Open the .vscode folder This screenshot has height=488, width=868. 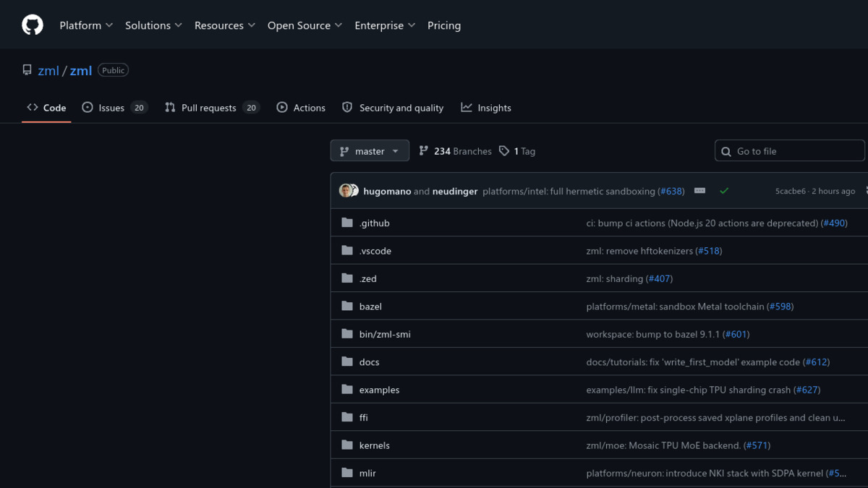375,250
